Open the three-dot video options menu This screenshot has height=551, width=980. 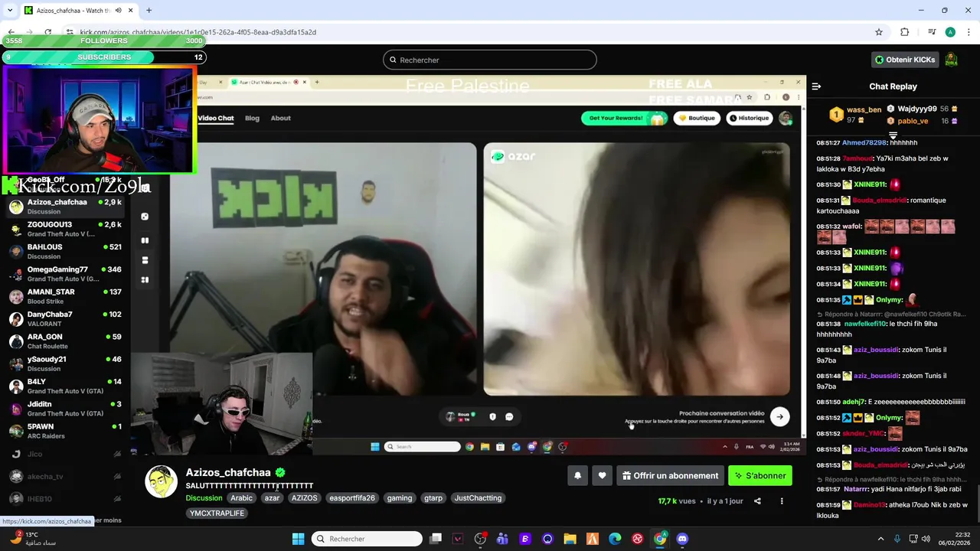tap(782, 501)
